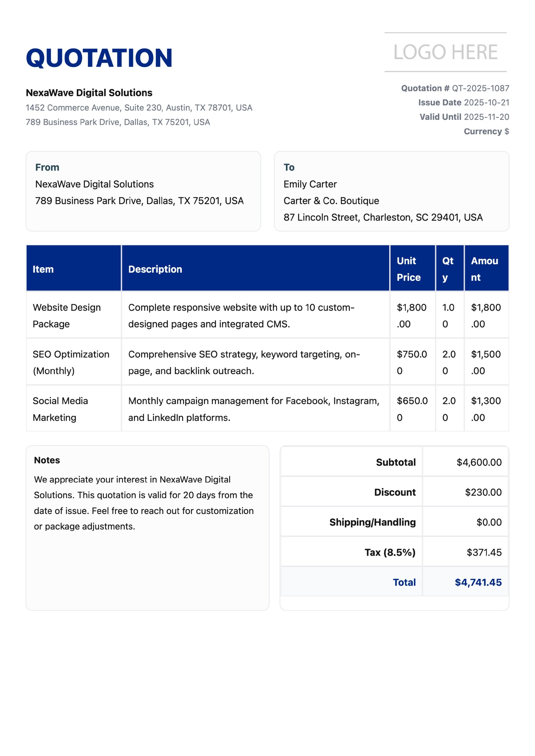Click the Discount value $230.00

(483, 492)
